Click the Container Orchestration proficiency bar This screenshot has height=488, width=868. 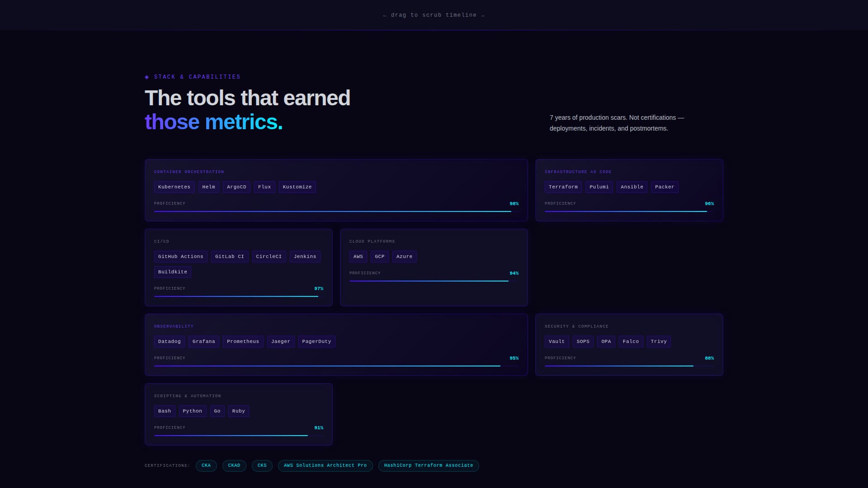(336, 211)
